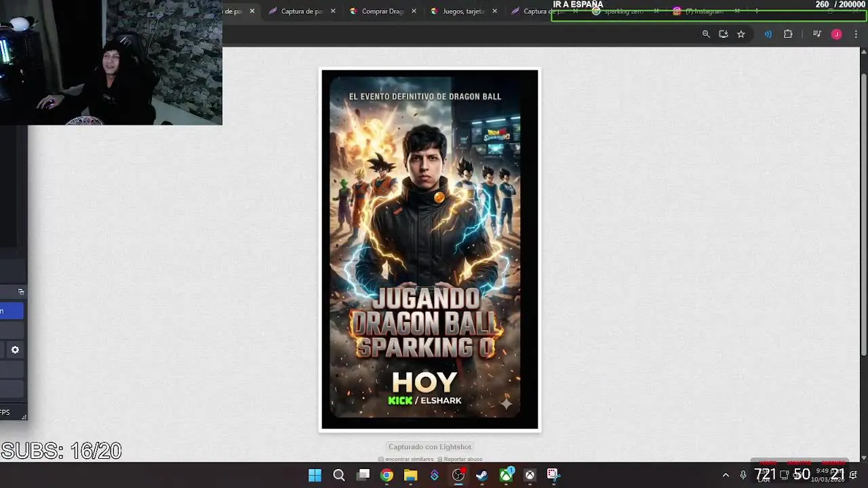The height and width of the screenshot is (488, 868).
Task: Open the pink J profile avatar
Action: [837, 34]
